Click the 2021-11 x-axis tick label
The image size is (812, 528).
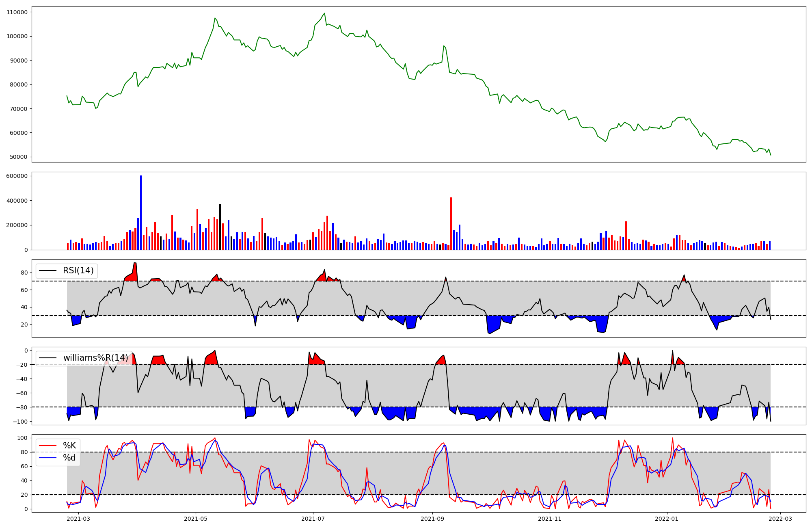(x=550, y=519)
